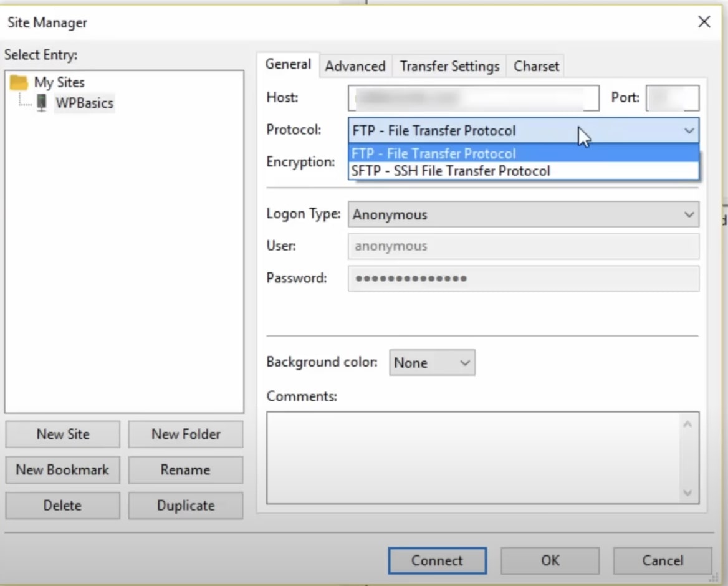Choose SFTP - SSH File Transfer Protocol

coord(524,171)
